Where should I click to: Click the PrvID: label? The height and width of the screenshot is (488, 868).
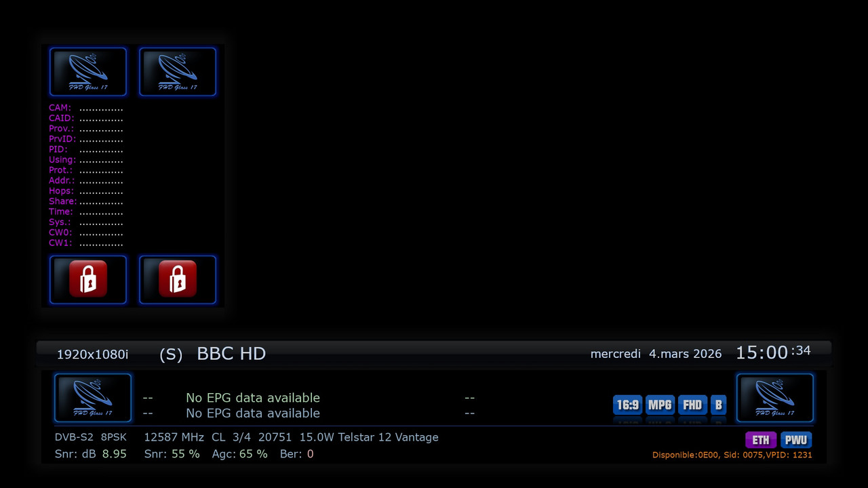(x=62, y=139)
